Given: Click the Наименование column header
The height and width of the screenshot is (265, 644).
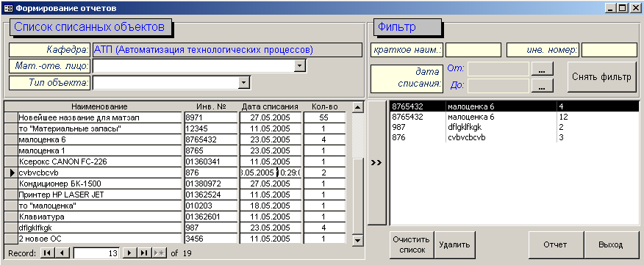Looking at the screenshot, I should coord(99,106).
